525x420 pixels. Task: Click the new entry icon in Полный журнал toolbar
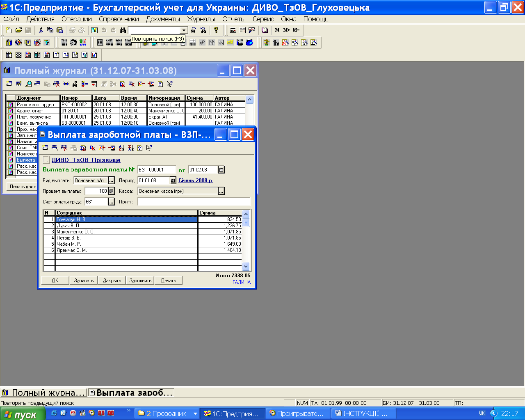coord(9,84)
